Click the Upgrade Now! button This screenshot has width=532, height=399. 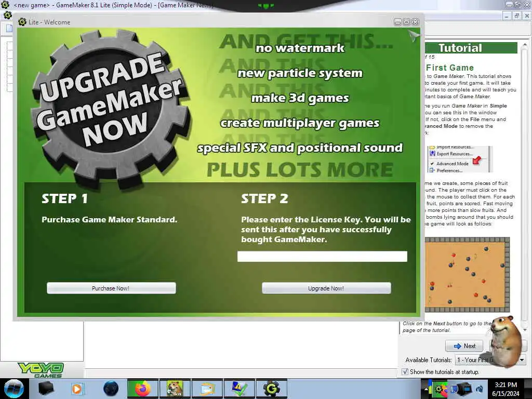326,288
